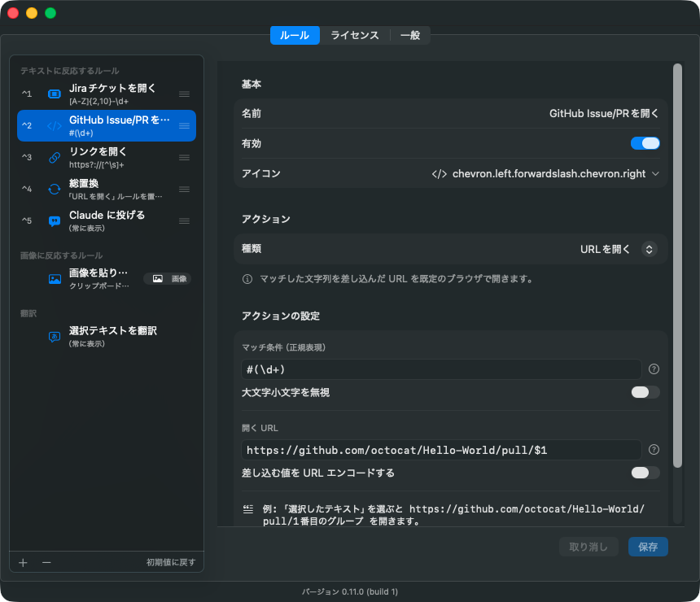The image size is (700, 602).
Task: Add a new rule with plus button
Action: click(24, 563)
